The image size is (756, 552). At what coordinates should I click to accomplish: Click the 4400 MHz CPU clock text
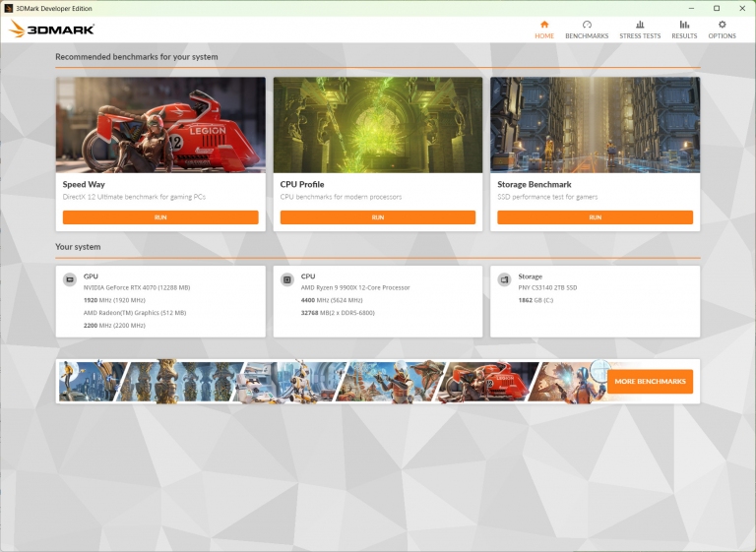click(332, 300)
